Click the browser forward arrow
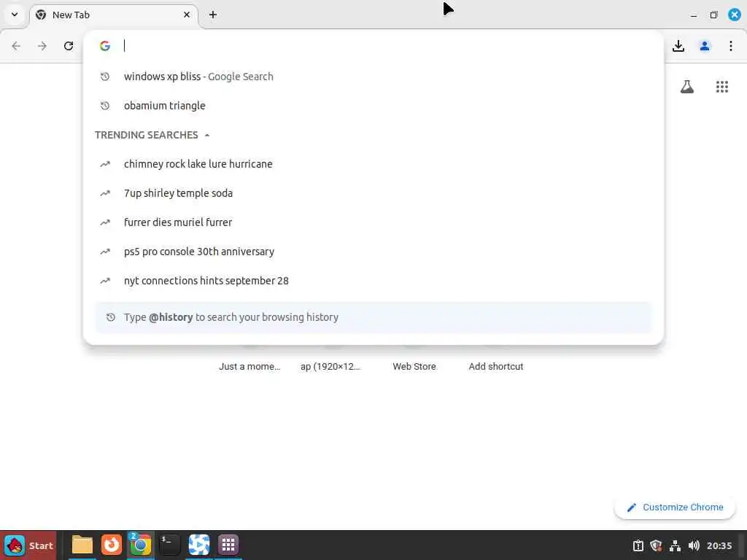747x560 pixels. coord(42,46)
